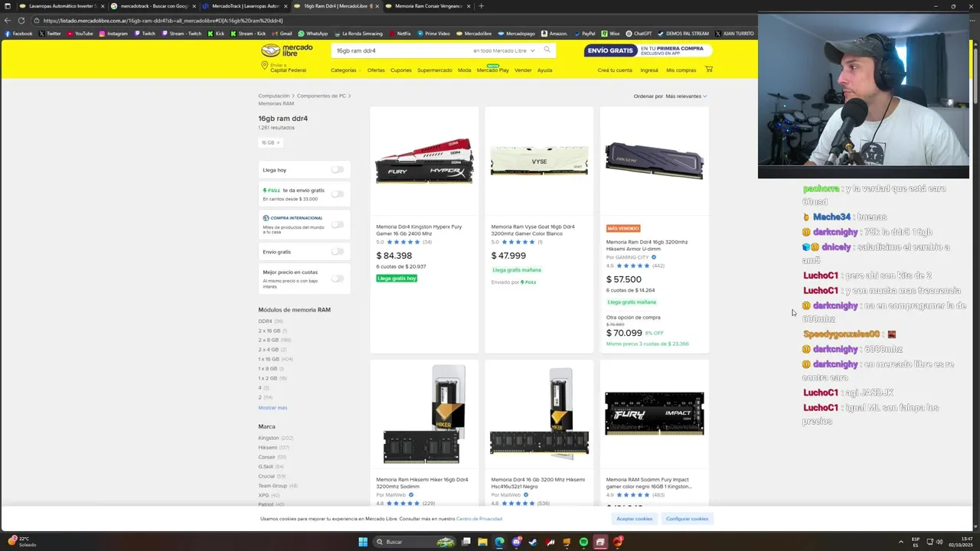Image resolution: width=980 pixels, height=551 pixels.
Task: Open the Supermercado menu item
Action: (x=434, y=70)
